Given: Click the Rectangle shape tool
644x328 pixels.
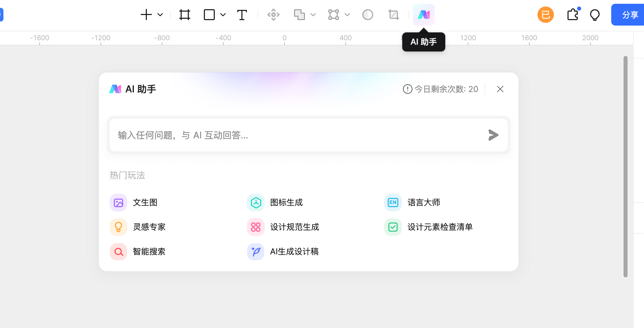Looking at the screenshot, I should coord(209,15).
